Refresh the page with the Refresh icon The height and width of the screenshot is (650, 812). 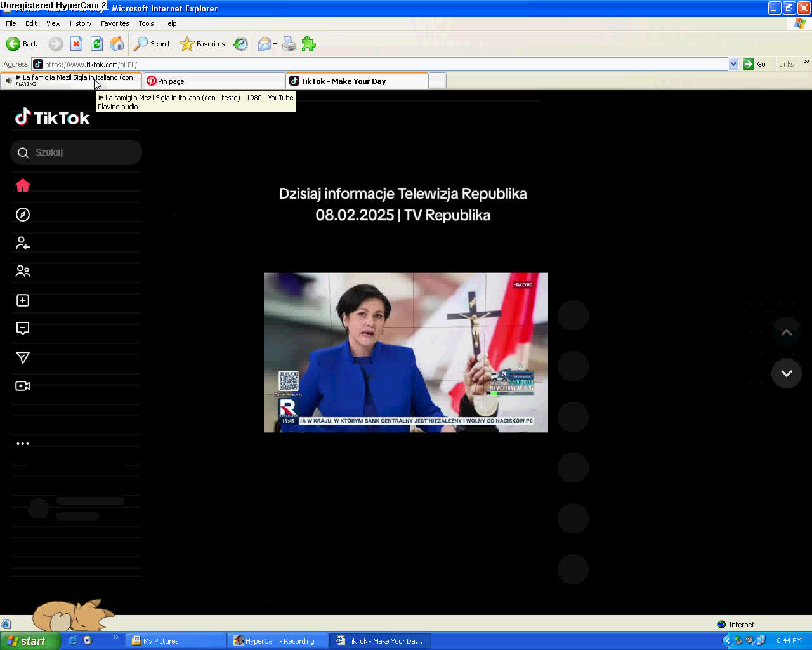tap(96, 44)
